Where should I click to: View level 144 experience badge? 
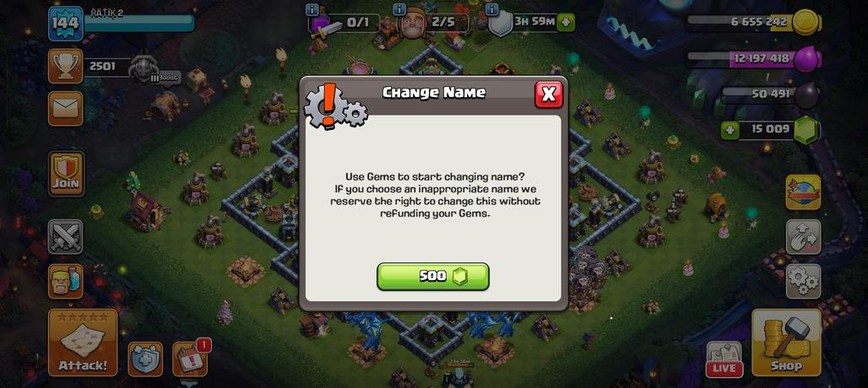click(66, 24)
